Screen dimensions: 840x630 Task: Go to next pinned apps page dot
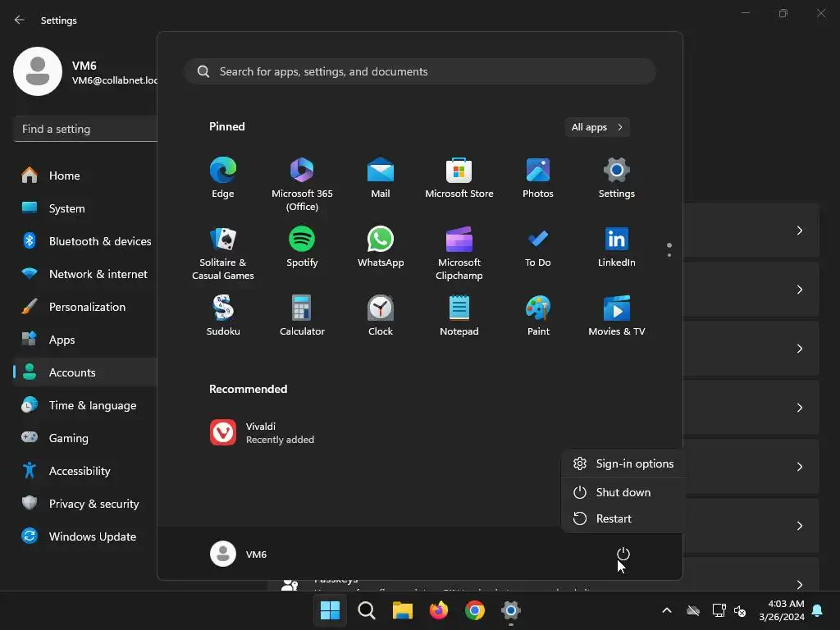669,255
